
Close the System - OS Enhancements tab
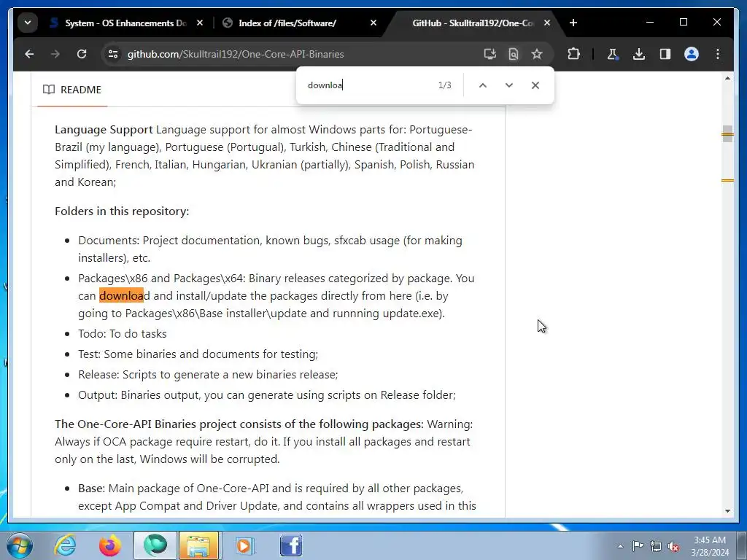(x=200, y=23)
